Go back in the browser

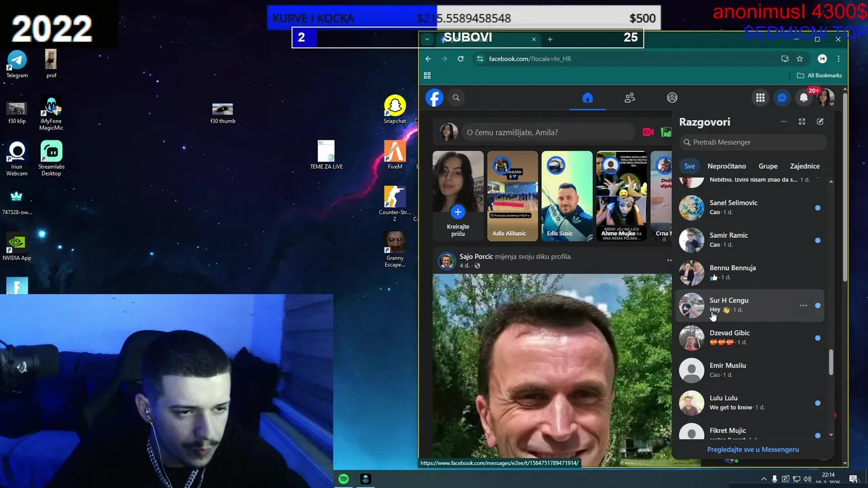(428, 59)
